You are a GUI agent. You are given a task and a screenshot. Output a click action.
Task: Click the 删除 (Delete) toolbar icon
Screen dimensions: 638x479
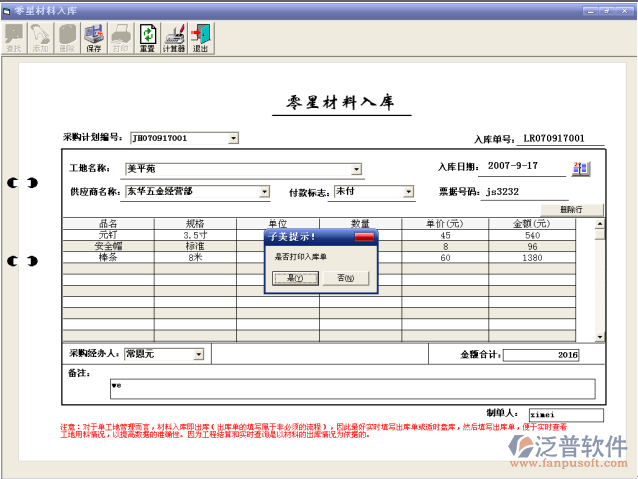coord(67,37)
